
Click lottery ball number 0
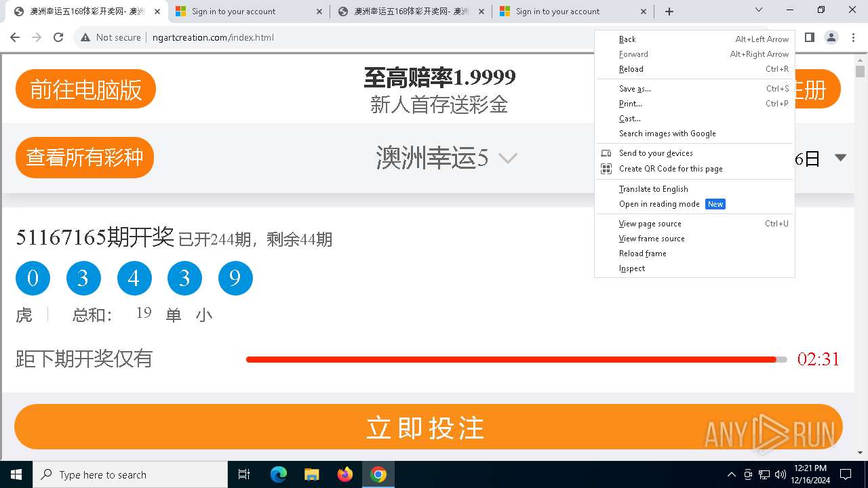point(33,278)
